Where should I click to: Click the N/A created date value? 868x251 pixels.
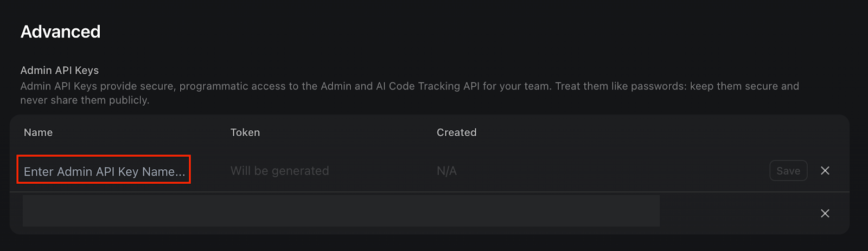pyautogui.click(x=446, y=171)
